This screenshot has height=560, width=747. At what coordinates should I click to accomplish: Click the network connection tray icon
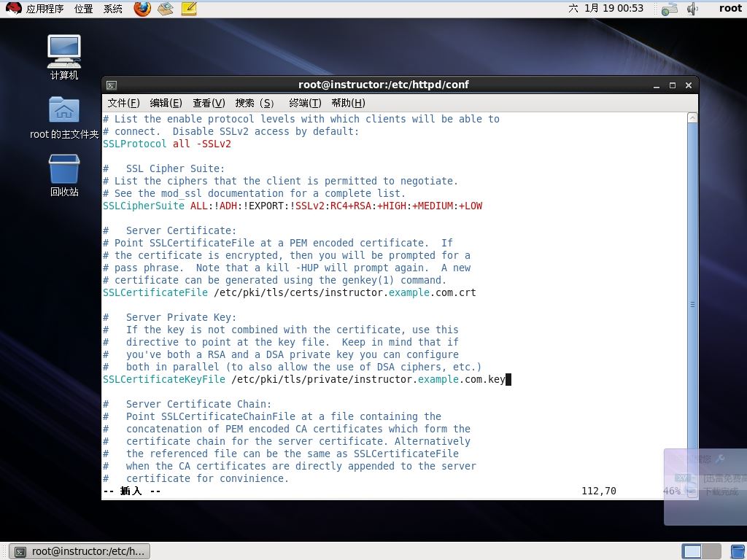click(670, 9)
